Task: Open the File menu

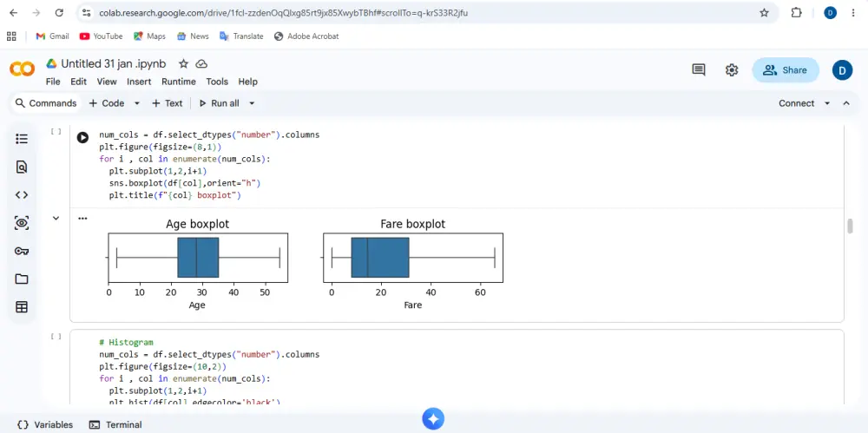Action: coord(53,82)
